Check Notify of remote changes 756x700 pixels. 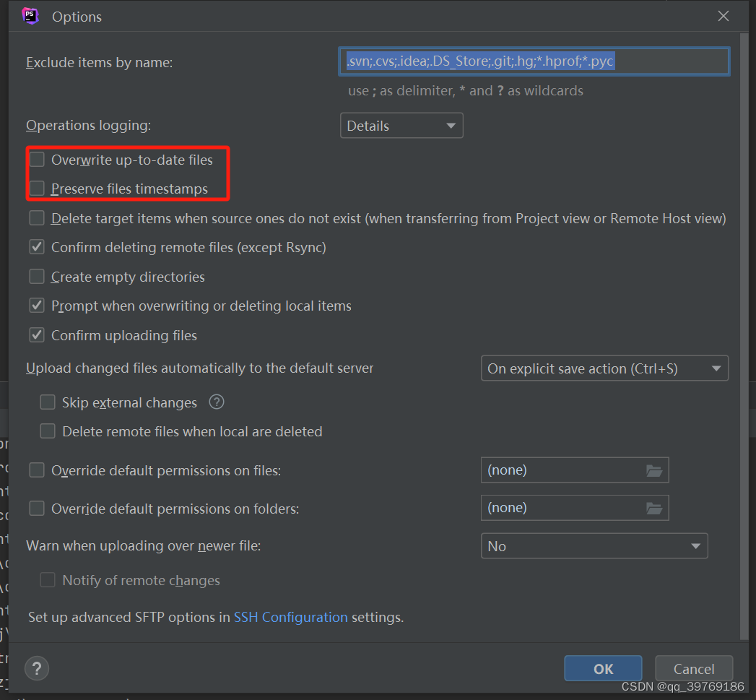48,579
